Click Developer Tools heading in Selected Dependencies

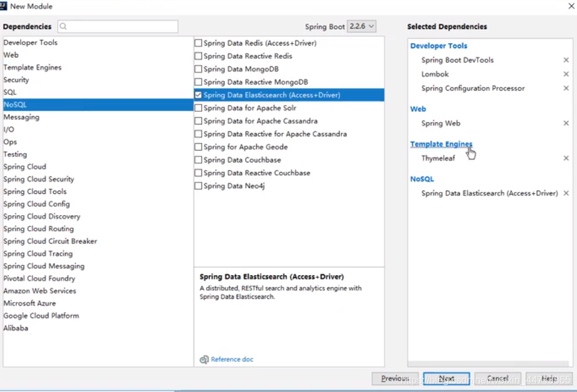(439, 46)
